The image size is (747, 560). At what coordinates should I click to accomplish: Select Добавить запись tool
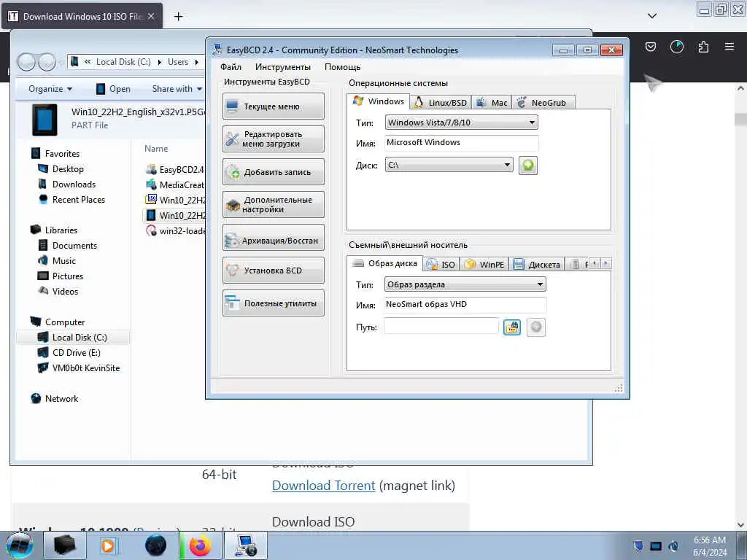pyautogui.click(x=273, y=172)
